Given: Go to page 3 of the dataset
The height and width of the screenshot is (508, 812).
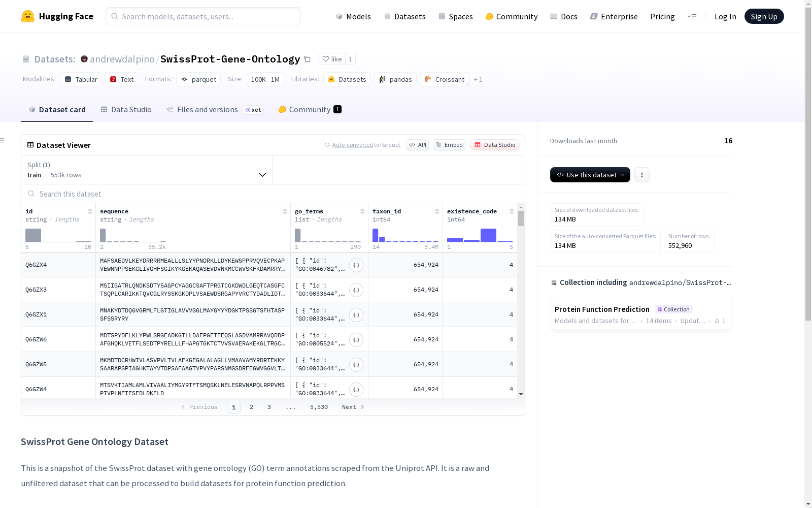Looking at the screenshot, I should pos(269,407).
